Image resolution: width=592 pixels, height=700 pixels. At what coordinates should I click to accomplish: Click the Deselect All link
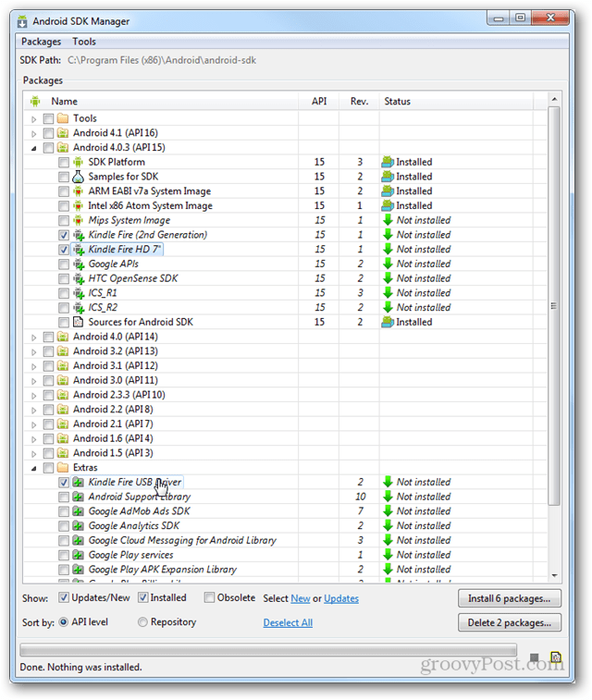[288, 622]
